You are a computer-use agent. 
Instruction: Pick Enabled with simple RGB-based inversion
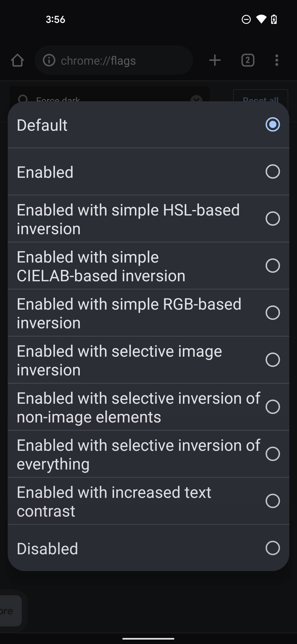[273, 313]
